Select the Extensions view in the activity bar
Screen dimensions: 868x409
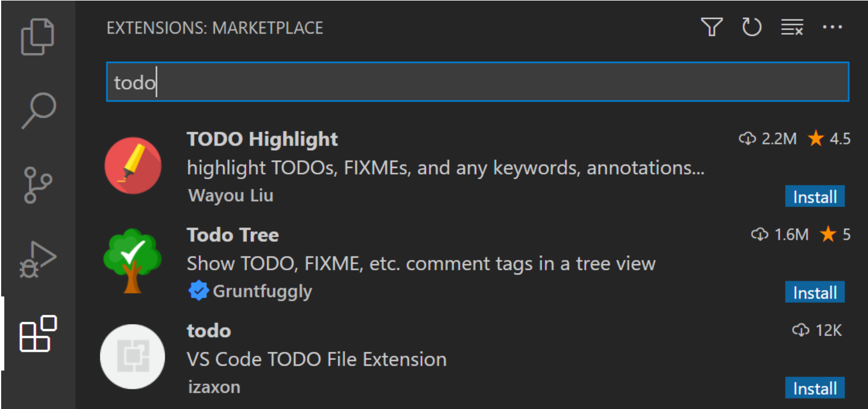pos(38,335)
